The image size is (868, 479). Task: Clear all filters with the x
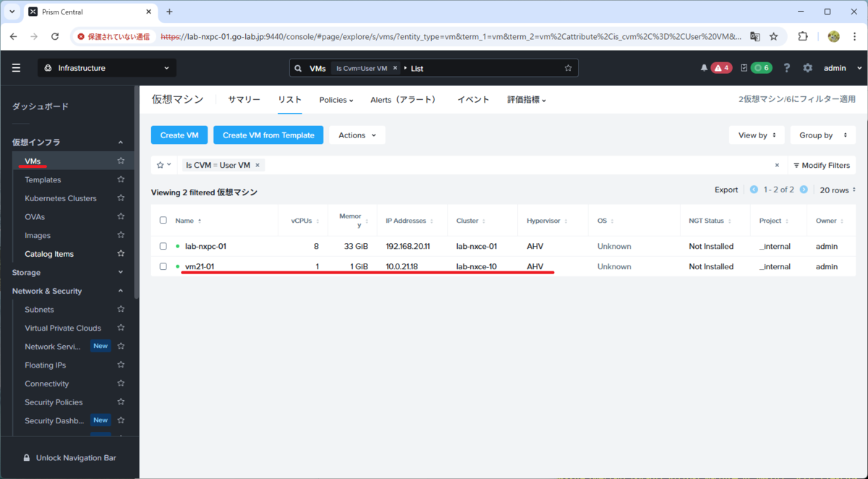[778, 165]
